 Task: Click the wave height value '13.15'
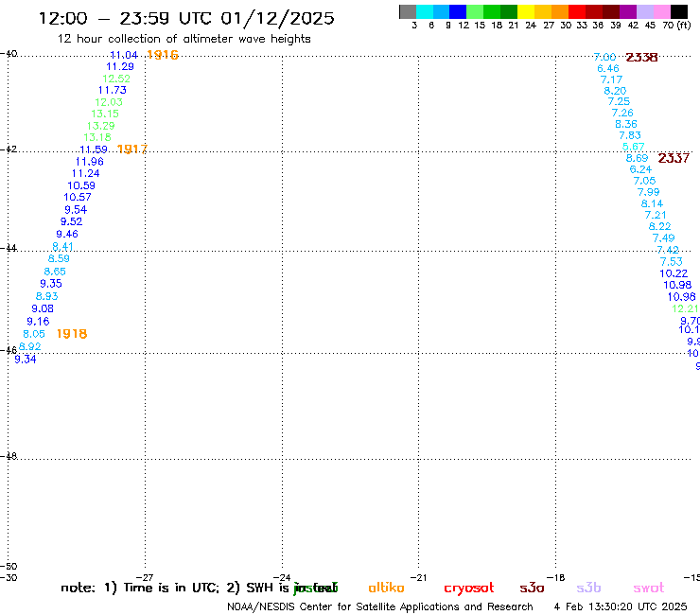coord(105,114)
